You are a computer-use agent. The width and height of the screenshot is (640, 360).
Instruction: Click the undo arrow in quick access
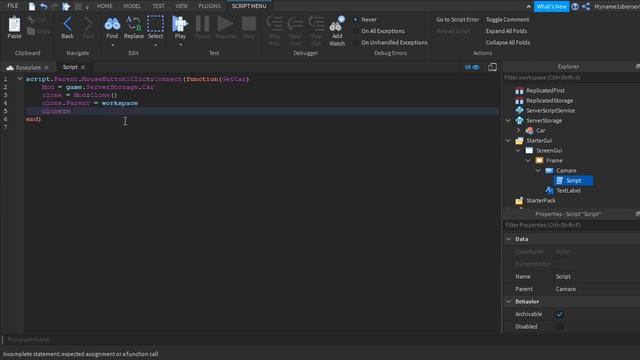point(43,6)
